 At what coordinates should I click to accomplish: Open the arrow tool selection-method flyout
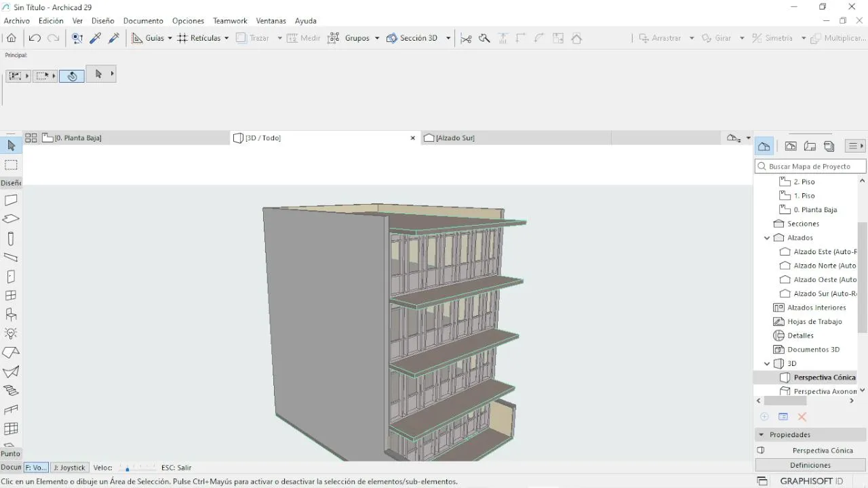113,74
